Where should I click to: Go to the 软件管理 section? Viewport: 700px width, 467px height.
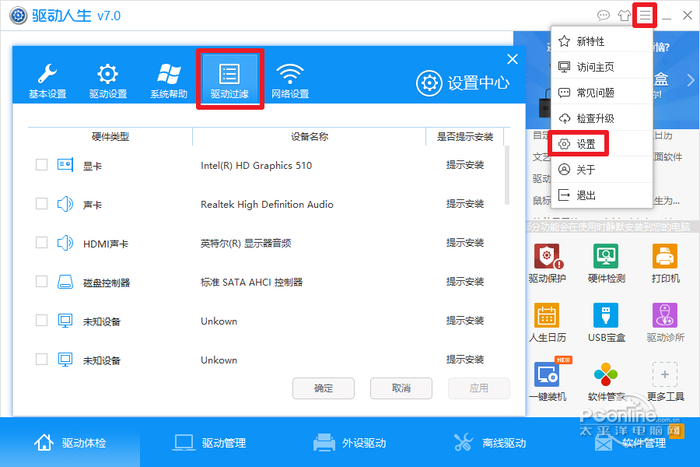click(630, 442)
